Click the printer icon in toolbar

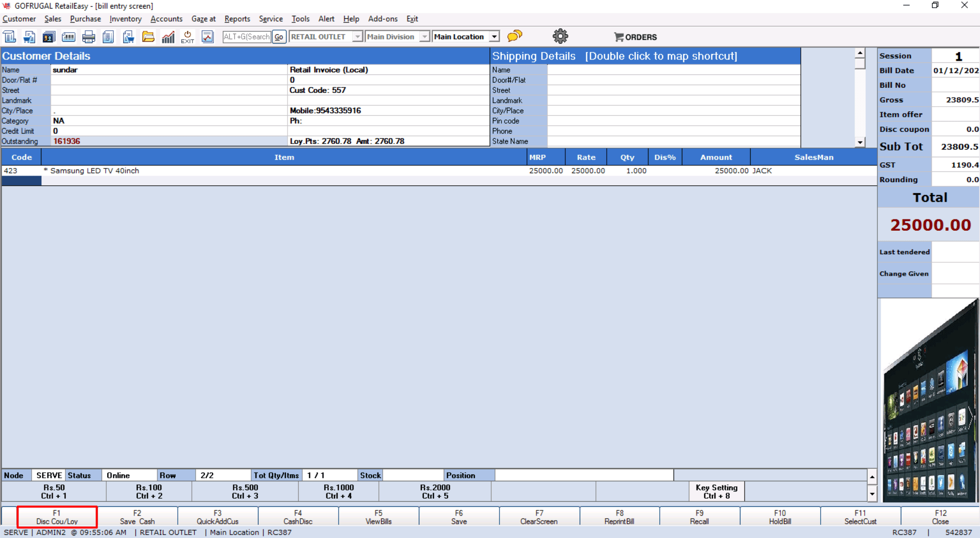point(88,37)
